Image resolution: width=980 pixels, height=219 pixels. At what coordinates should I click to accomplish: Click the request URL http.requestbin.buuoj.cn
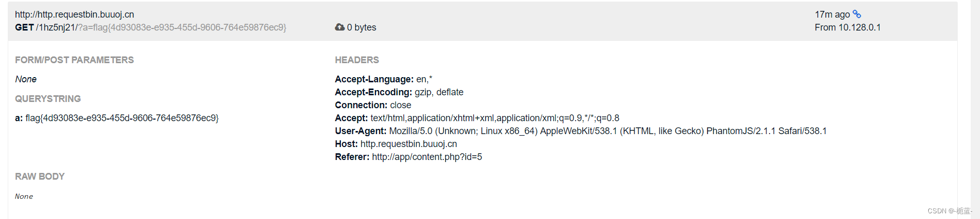click(x=74, y=14)
